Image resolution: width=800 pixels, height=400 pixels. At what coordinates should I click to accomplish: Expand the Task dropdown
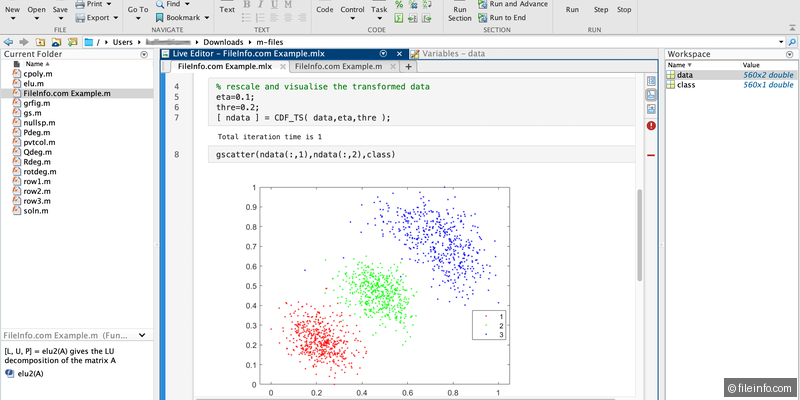tap(379, 19)
